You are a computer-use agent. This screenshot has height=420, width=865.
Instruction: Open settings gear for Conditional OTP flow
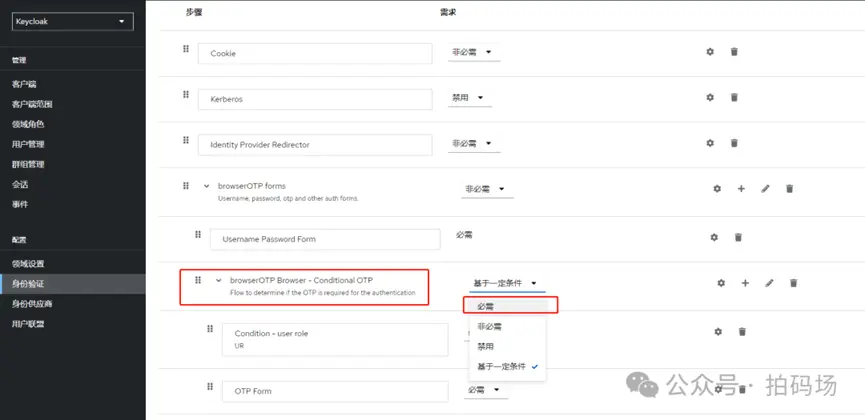point(721,283)
